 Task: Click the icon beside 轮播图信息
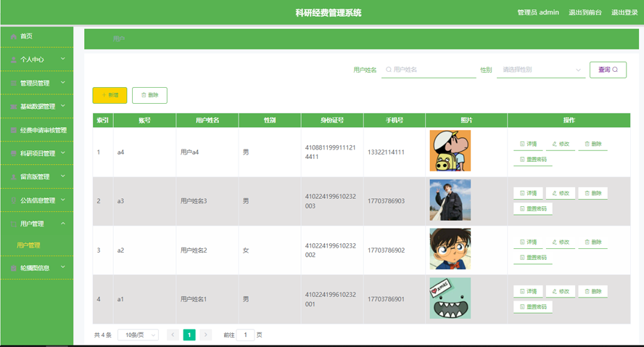point(14,268)
